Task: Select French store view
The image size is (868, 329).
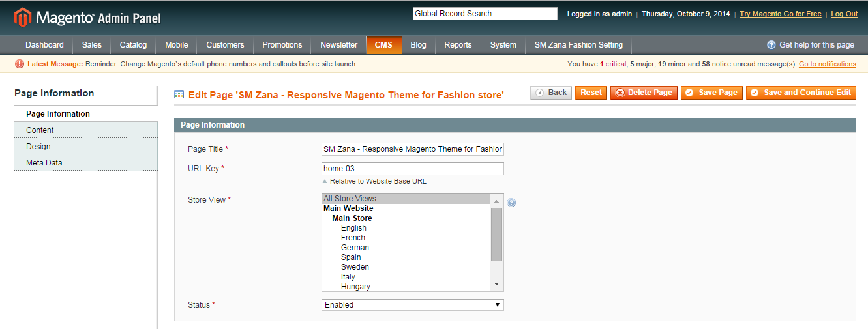Action: [x=406, y=238]
